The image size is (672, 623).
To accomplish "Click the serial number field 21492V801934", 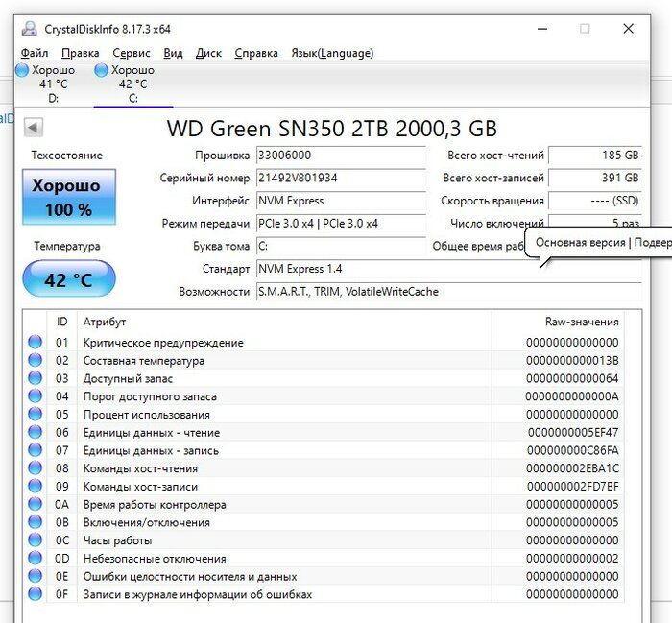I will pos(341,178).
